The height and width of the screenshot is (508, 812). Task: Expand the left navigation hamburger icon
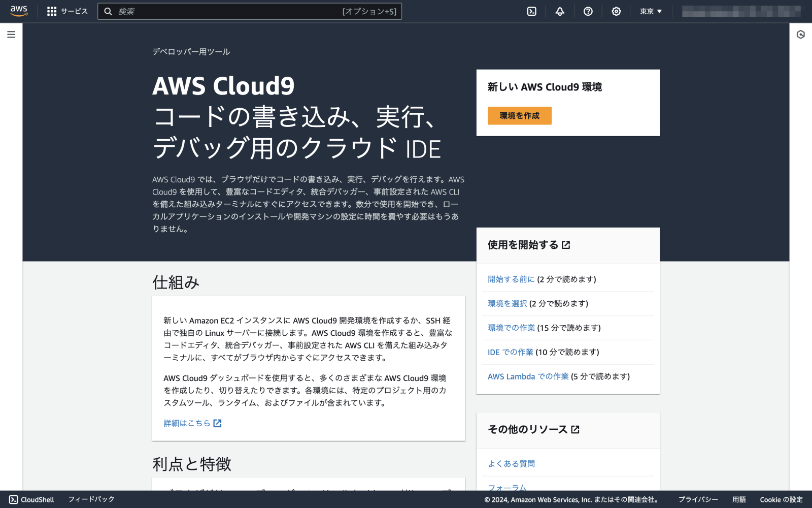pyautogui.click(x=11, y=35)
